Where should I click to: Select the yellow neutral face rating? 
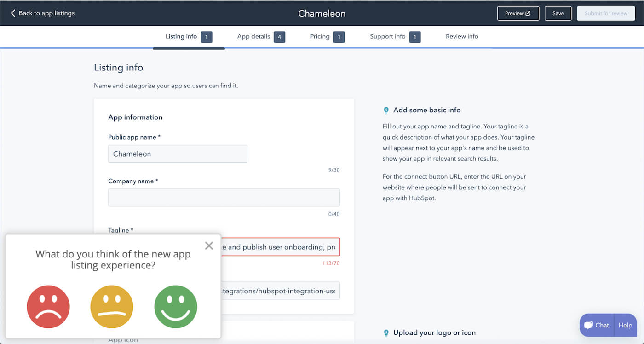point(112,306)
